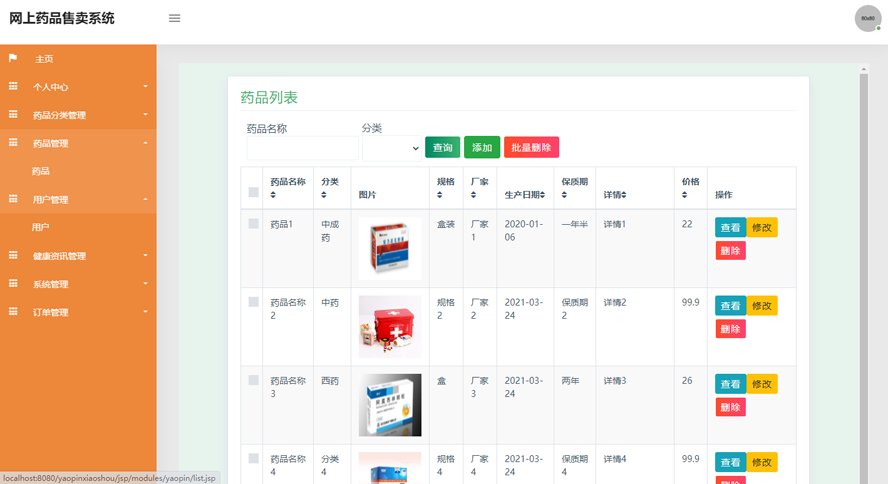
Task: Click the content area vertical scrollbar
Action: (x=864, y=277)
